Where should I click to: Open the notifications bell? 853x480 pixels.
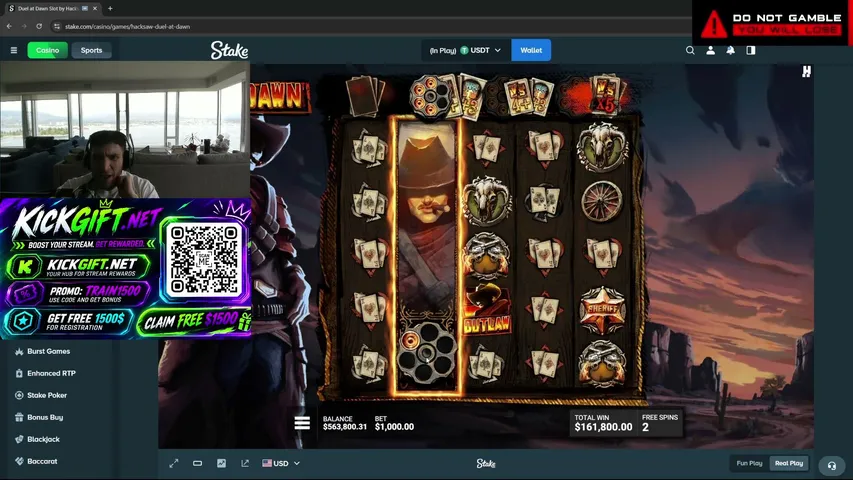click(731, 50)
